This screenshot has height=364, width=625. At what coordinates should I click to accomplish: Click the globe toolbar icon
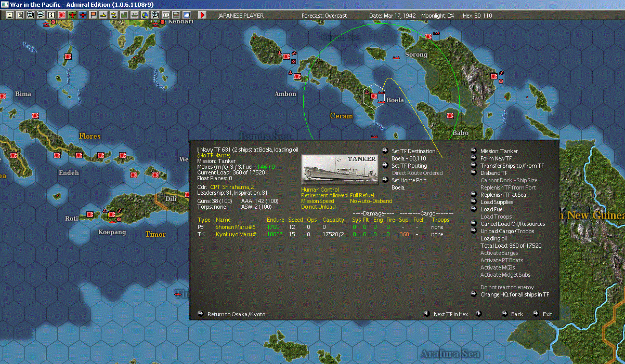coord(145,15)
